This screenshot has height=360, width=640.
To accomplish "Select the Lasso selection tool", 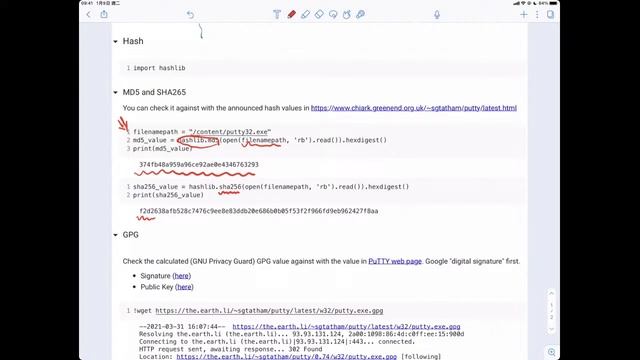I will pyautogui.click(x=333, y=15).
